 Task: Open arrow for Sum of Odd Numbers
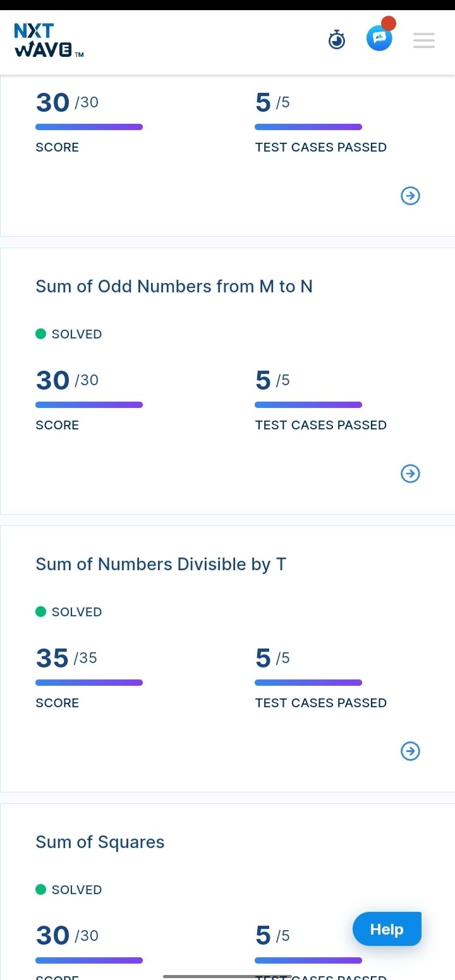(411, 474)
